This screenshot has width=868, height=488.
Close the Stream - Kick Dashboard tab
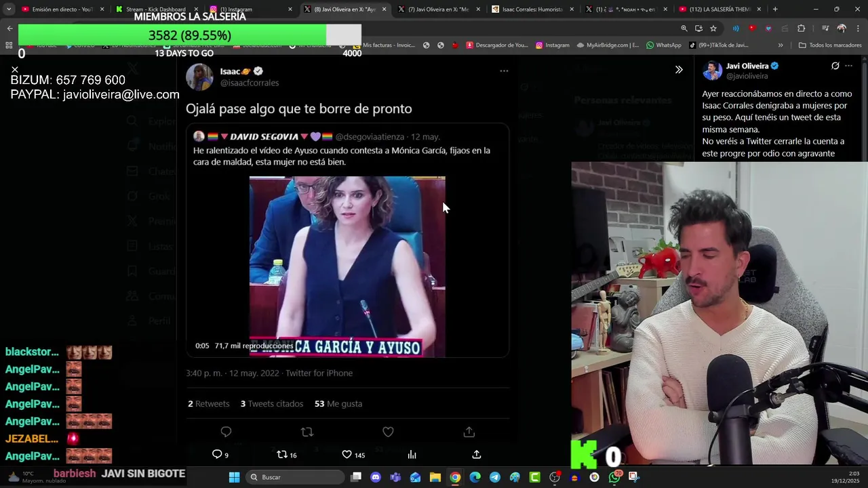pyautogui.click(x=196, y=9)
